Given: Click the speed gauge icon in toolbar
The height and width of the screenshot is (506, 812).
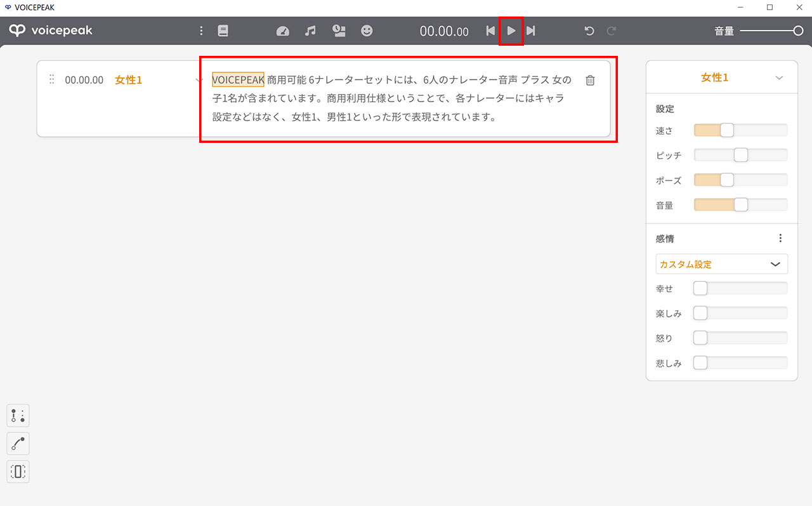Looking at the screenshot, I should [x=283, y=30].
